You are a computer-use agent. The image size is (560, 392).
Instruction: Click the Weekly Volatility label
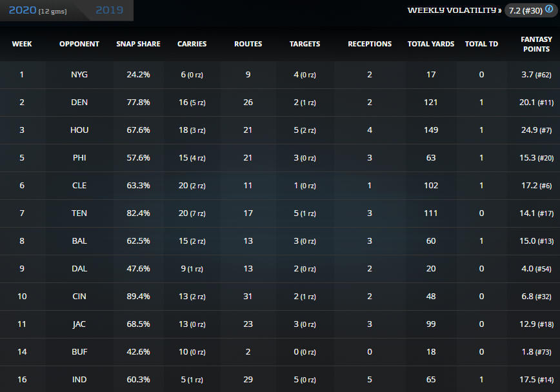[x=454, y=10]
